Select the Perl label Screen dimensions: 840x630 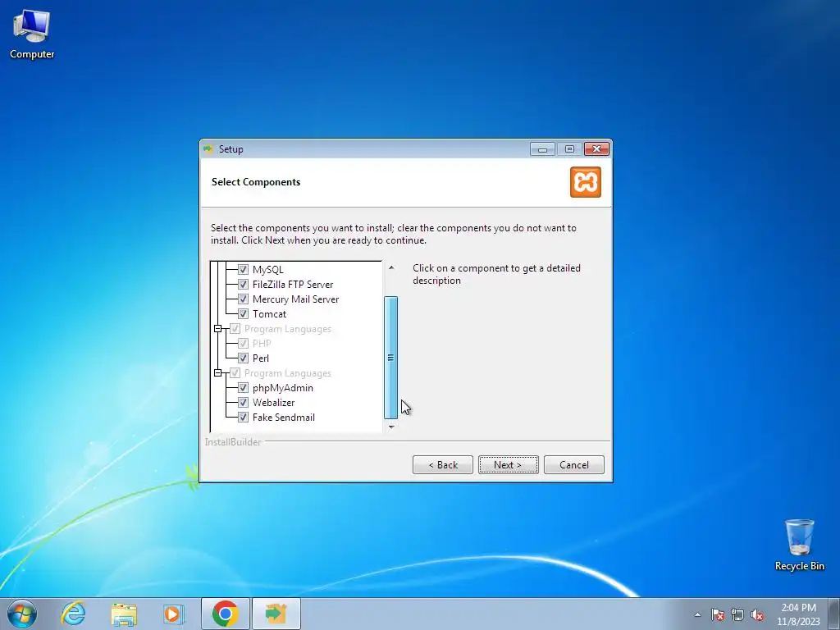point(261,358)
